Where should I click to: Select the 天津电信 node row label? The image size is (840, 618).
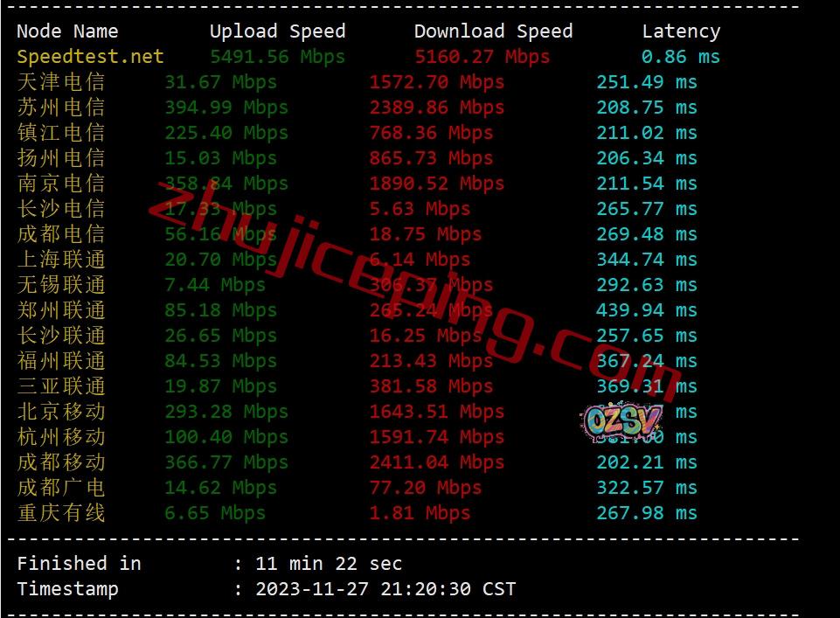coord(61,82)
